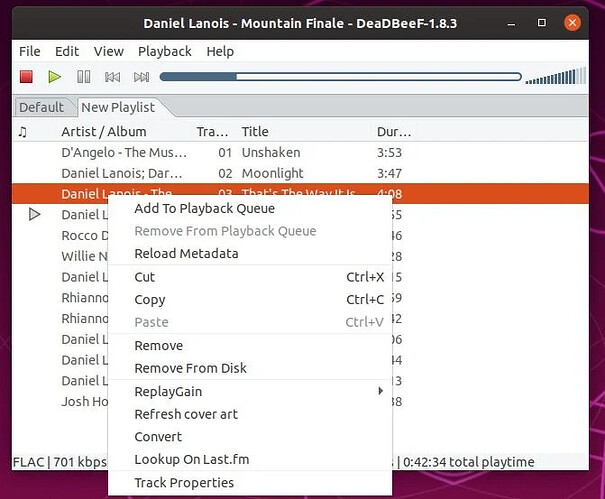Image resolution: width=605 pixels, height=499 pixels.
Task: Click the Pause button in toolbar
Action: point(84,77)
